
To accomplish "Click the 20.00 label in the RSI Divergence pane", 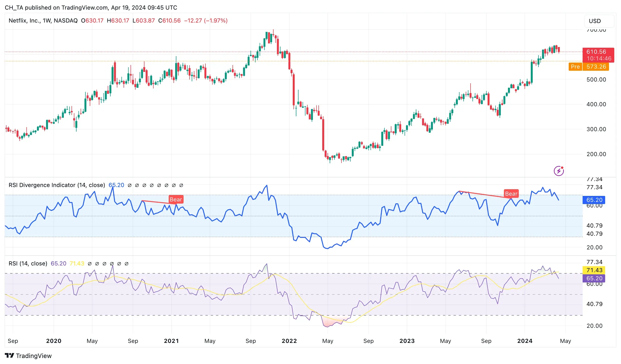I will click(594, 247).
